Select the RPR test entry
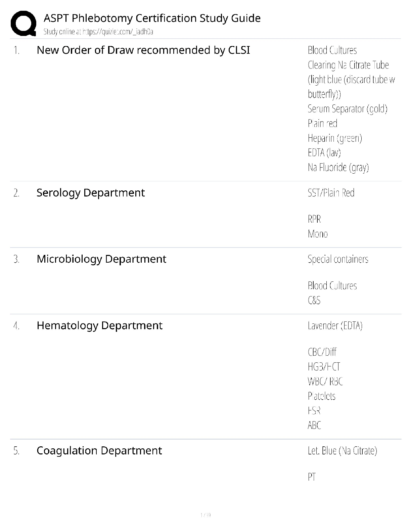 coord(314,219)
